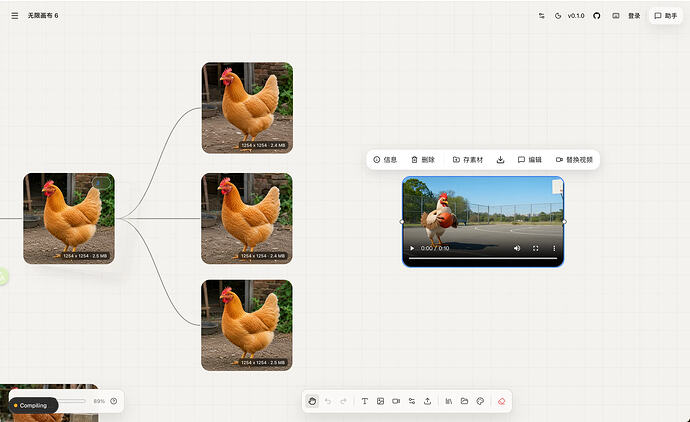Click the Compiling status badge

(33, 405)
